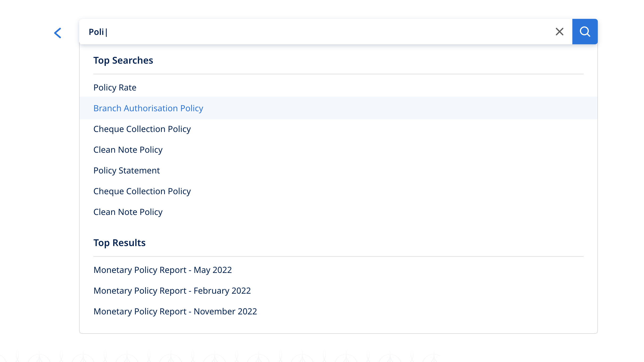Open Monetary Policy Report - May 2022
Viewport: 644px width, 362px height.
pyautogui.click(x=162, y=270)
